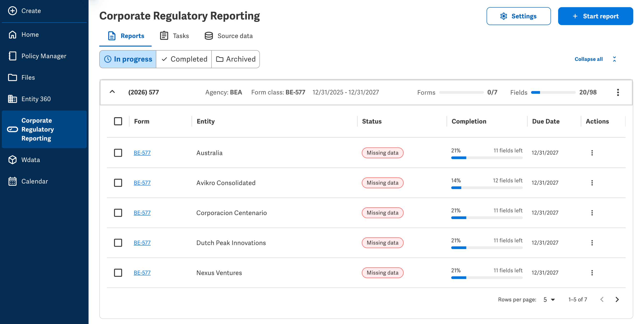Click the Forms progress bar in header

click(461, 92)
